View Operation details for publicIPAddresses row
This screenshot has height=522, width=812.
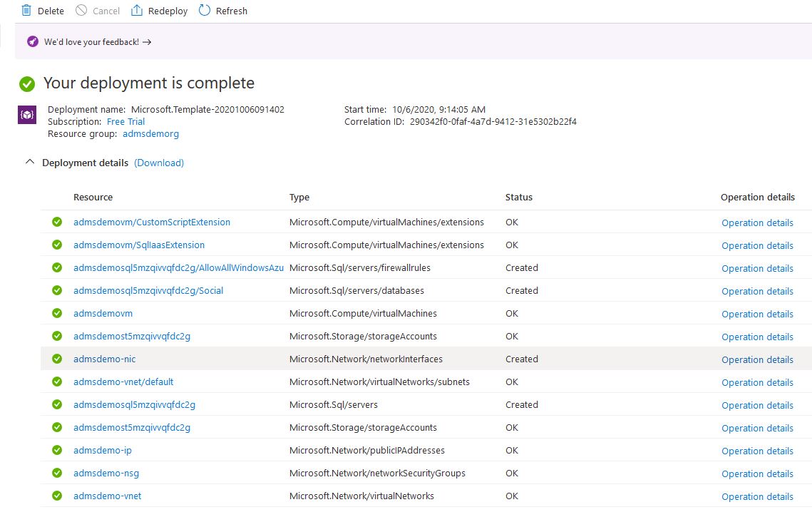tap(757, 451)
